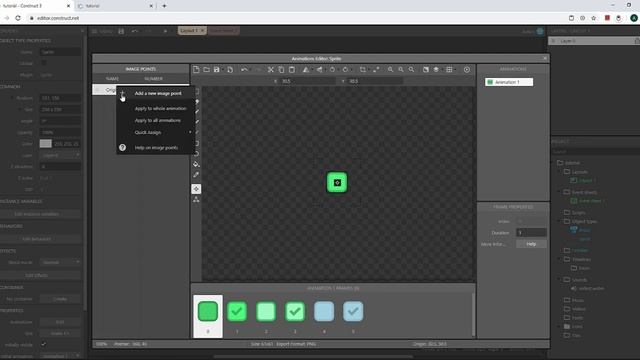The image size is (640, 360).
Task: Click the save image icon
Action: point(217,70)
